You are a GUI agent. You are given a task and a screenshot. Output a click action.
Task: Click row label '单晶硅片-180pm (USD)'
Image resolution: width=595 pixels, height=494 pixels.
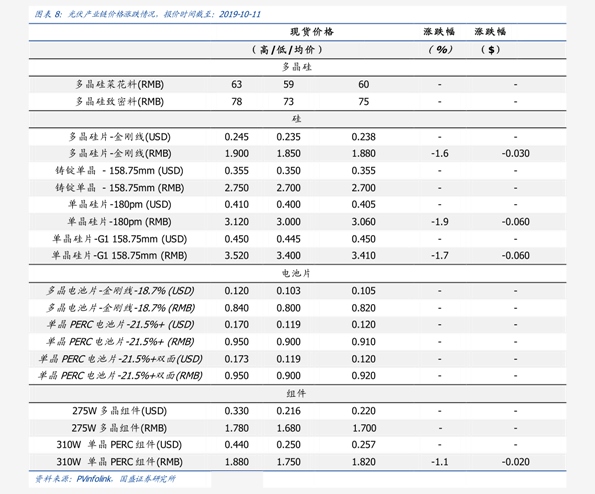(120, 205)
